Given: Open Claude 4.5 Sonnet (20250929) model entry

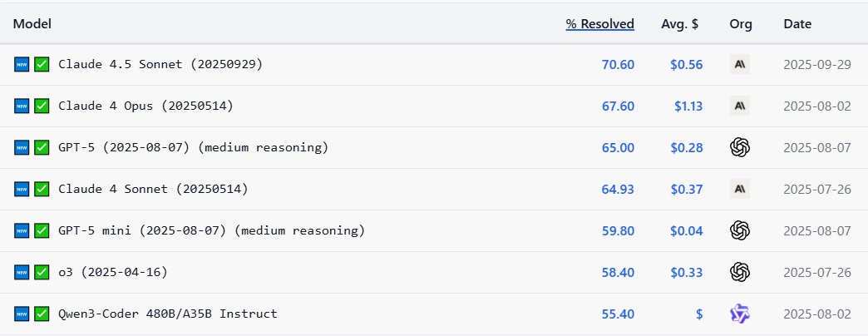Looking at the screenshot, I should [160, 64].
